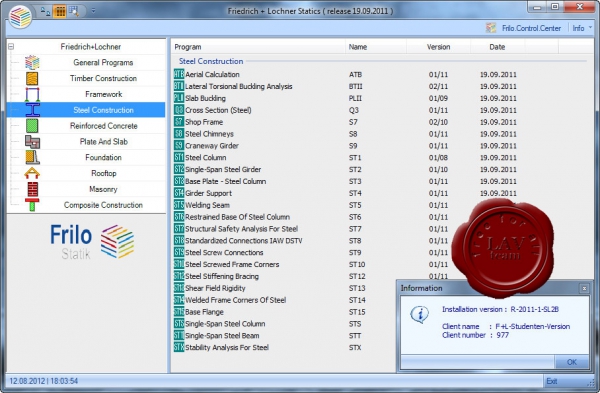600x393 pixels.
Task: Select General Programs in the tree
Action: coord(103,62)
